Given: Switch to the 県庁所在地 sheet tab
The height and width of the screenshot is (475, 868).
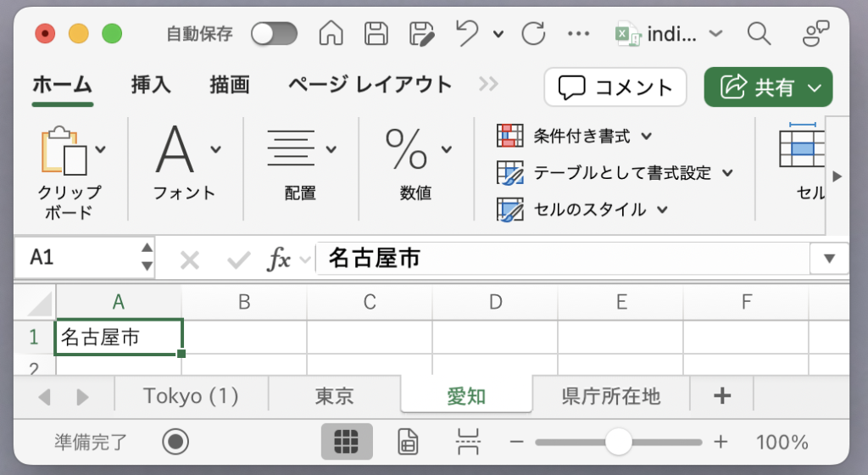Looking at the screenshot, I should (x=611, y=396).
